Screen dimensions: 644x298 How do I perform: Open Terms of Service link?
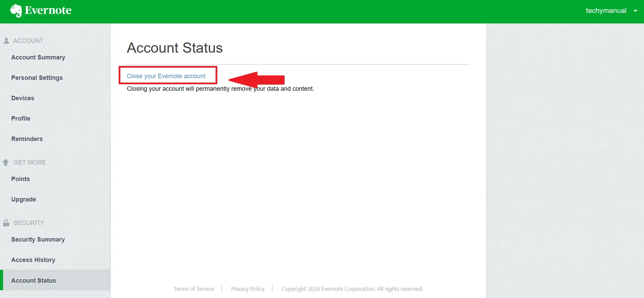pyautogui.click(x=194, y=289)
